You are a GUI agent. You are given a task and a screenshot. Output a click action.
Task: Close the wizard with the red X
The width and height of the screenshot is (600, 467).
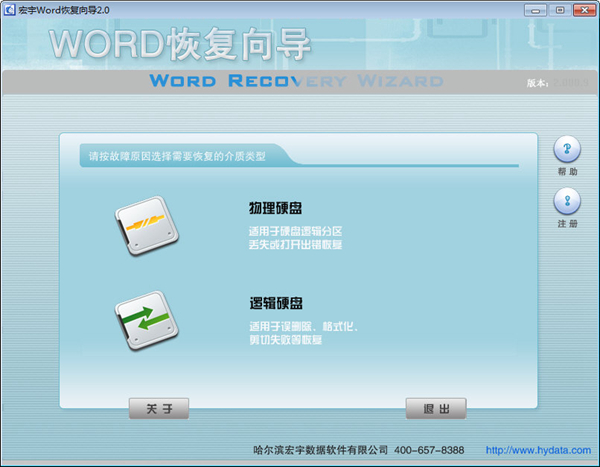pos(584,10)
